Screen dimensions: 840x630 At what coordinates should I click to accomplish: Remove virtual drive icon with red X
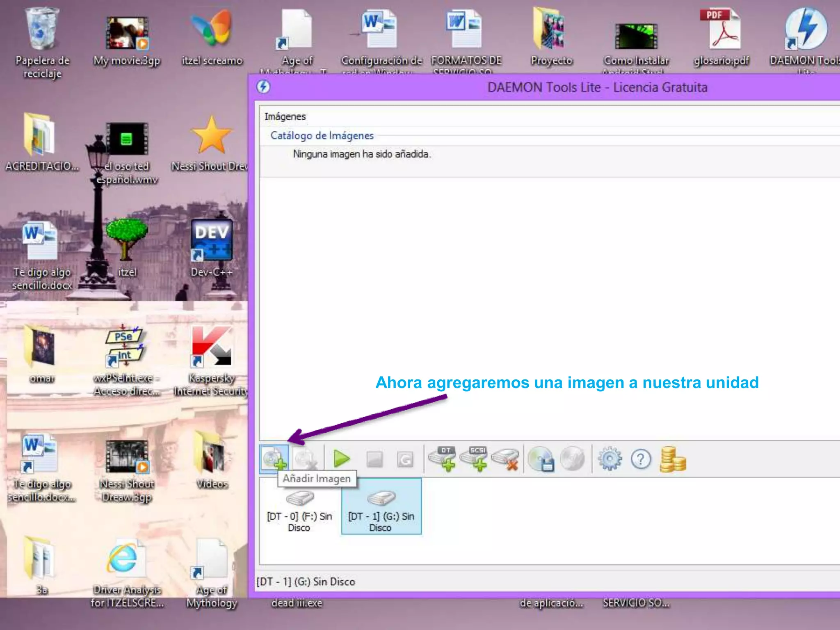(x=505, y=459)
